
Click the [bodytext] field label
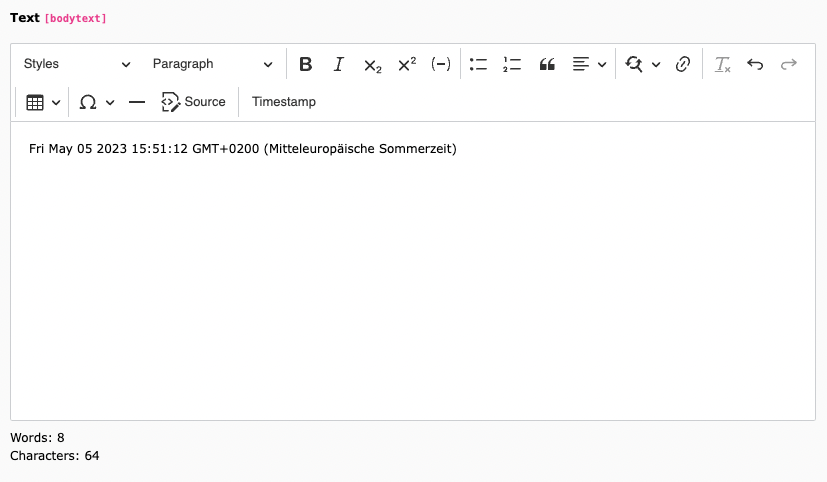pos(75,18)
